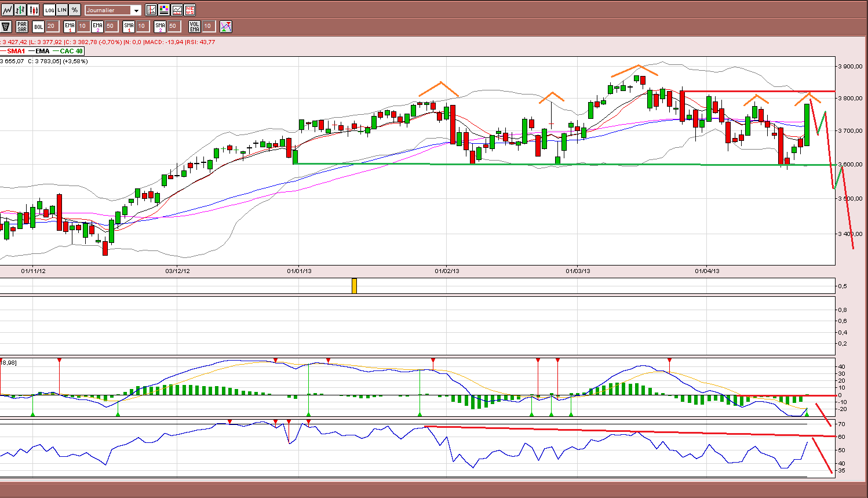Click the MACD: -13,94 status value
Screen dimensions: 868x498
click(163, 42)
